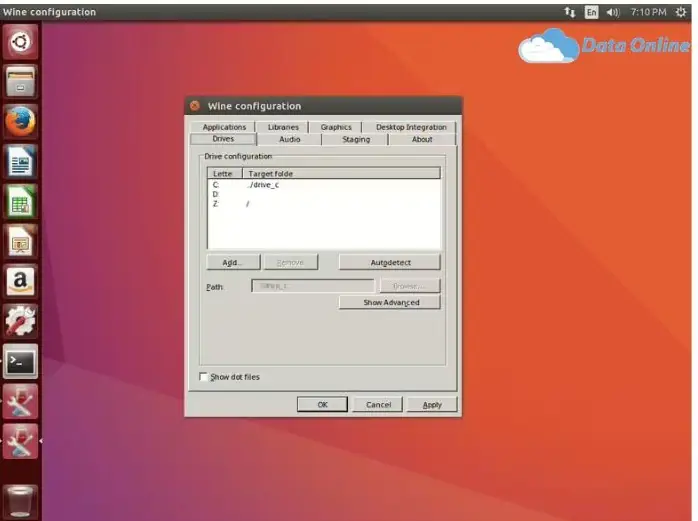Switch to the About tab
698x521 pixels.
point(422,139)
